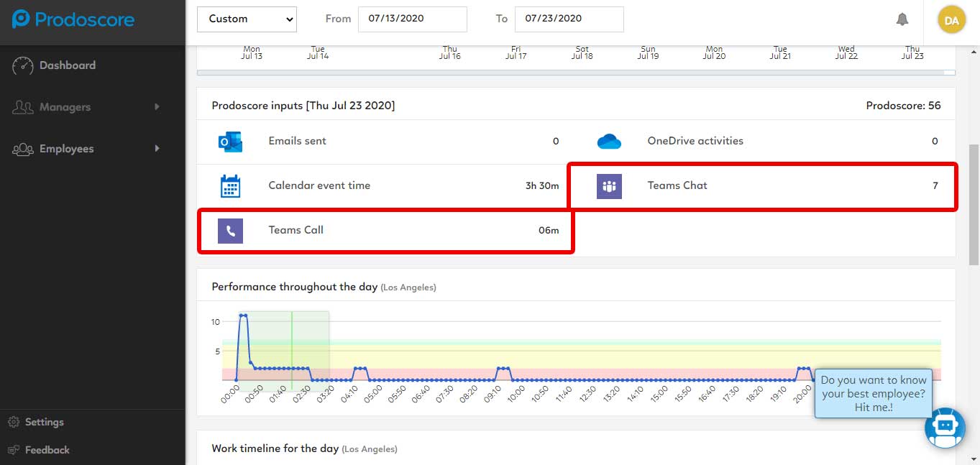Image resolution: width=980 pixels, height=465 pixels.
Task: Open Managers menu item
Action: [x=65, y=107]
